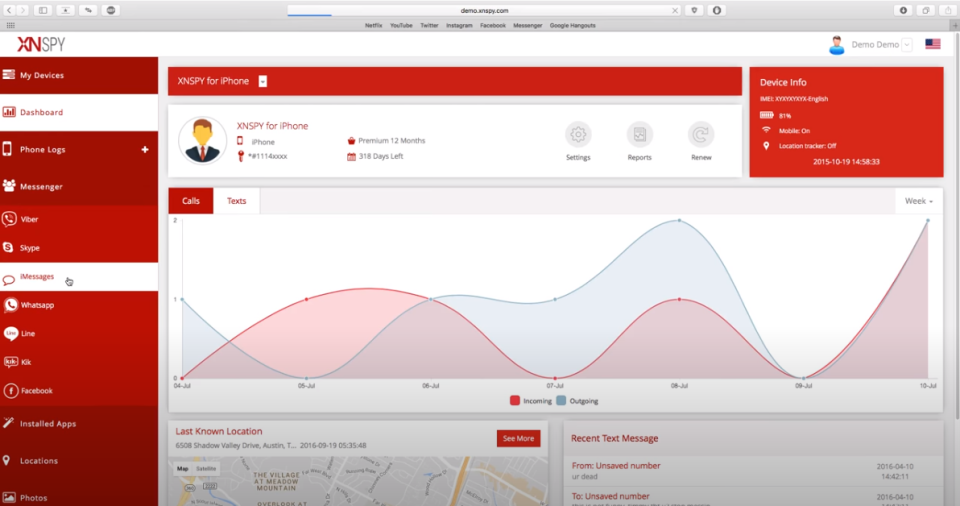The image size is (960, 506).
Task: Open iMessages logs
Action: (x=79, y=277)
